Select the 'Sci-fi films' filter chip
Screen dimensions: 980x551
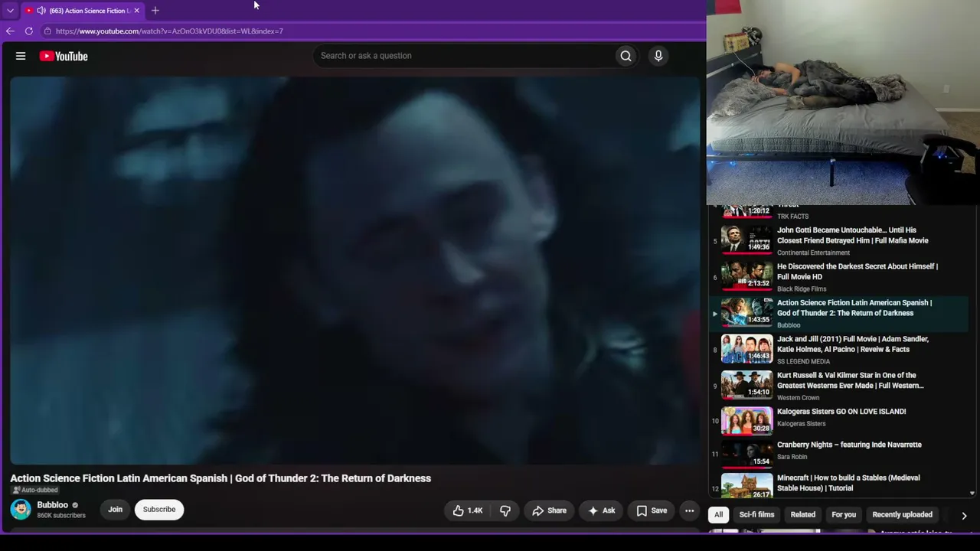(x=756, y=515)
